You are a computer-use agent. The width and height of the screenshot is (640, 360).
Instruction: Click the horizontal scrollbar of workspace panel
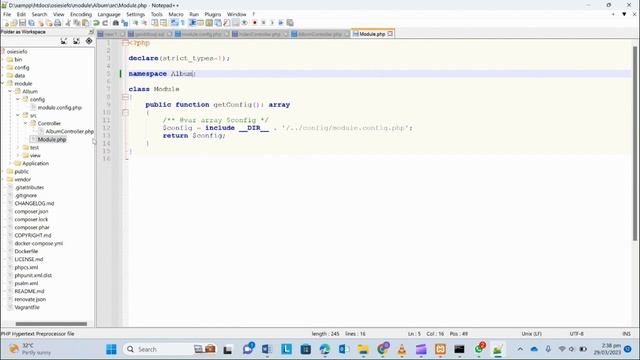(x=51, y=324)
